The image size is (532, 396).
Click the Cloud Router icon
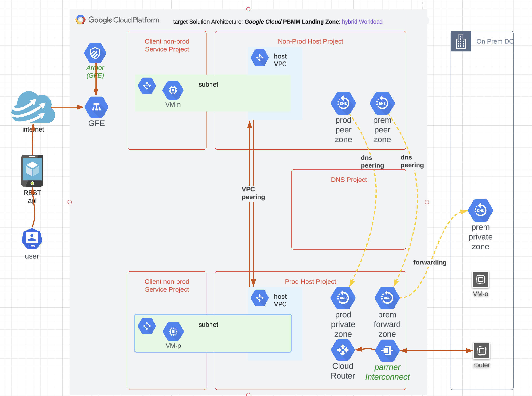(342, 350)
